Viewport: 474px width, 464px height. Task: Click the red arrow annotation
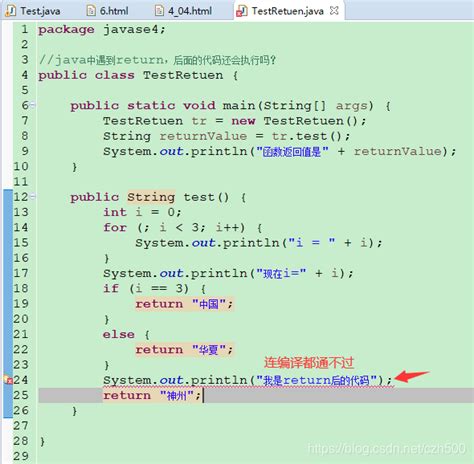coord(412,376)
